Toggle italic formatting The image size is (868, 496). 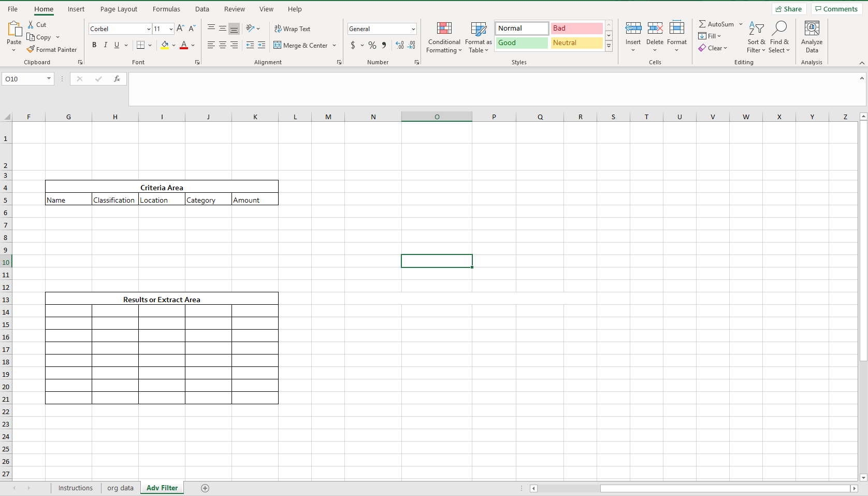(x=105, y=45)
